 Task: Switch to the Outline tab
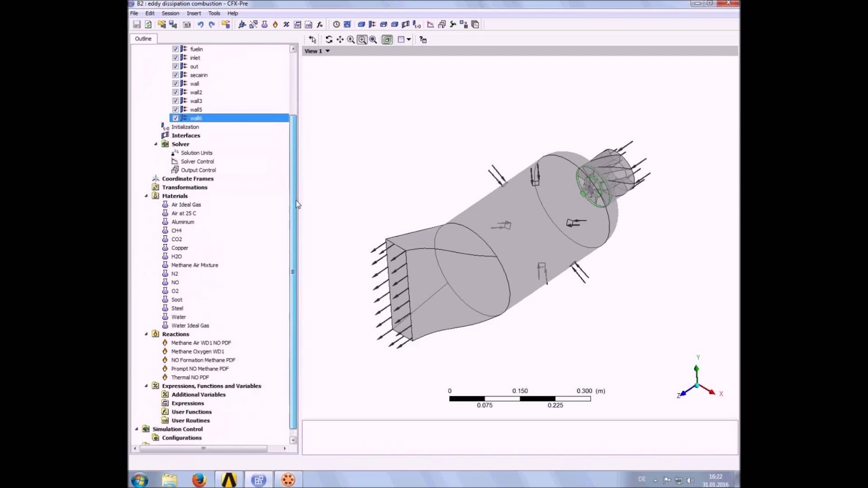(x=143, y=38)
